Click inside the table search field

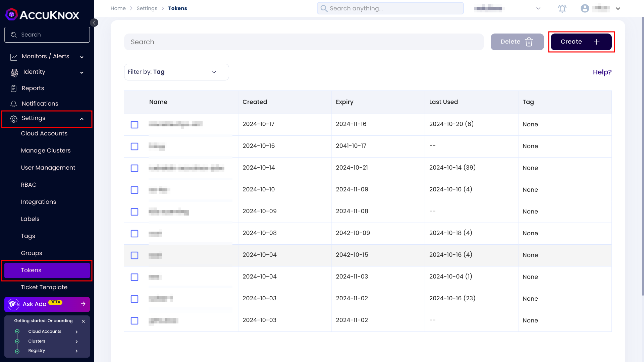(302, 42)
